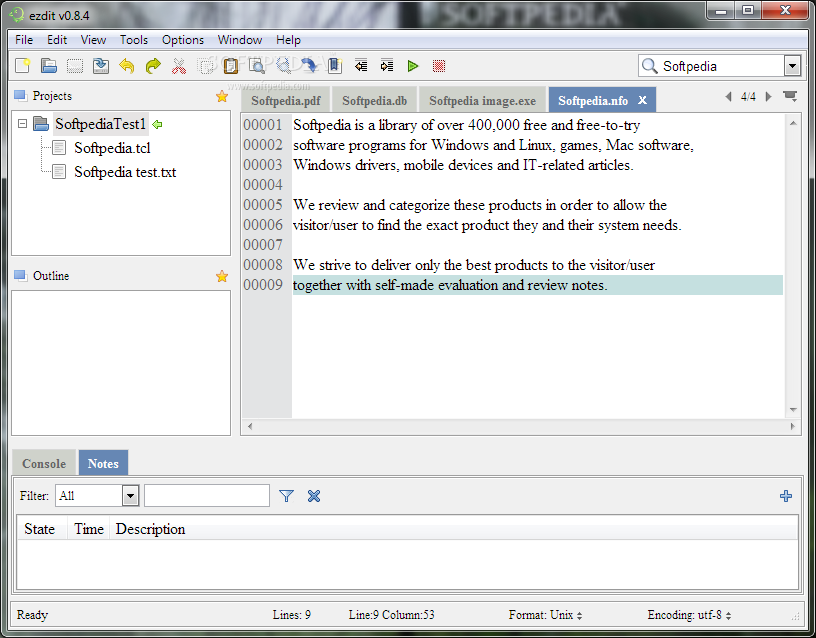Click editor vertical scrollbar up arrow

pyautogui.click(x=793, y=123)
